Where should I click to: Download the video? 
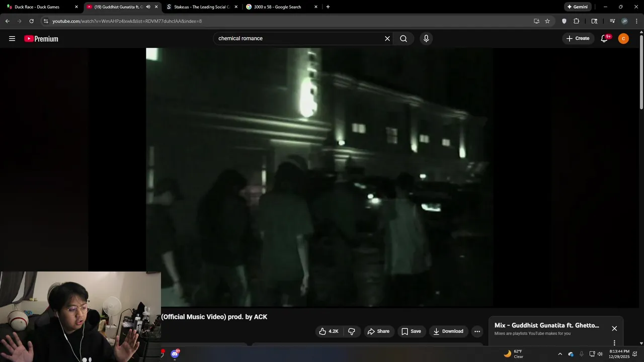pyautogui.click(x=448, y=331)
